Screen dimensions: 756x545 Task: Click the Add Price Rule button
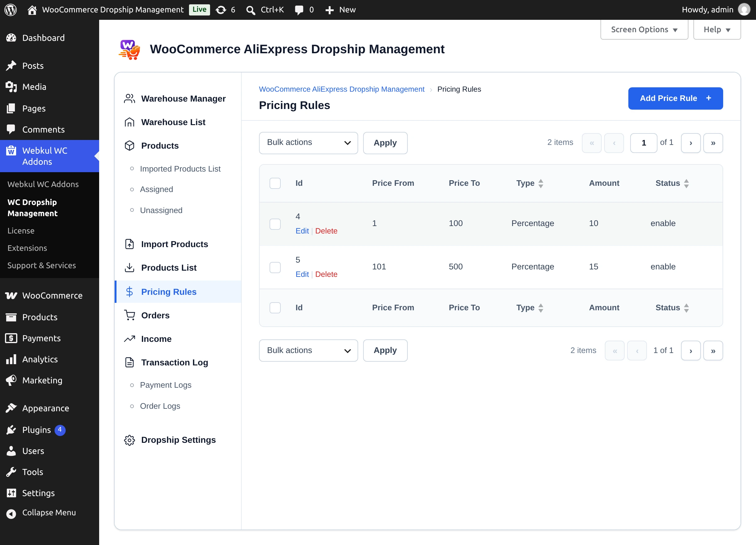(x=675, y=98)
